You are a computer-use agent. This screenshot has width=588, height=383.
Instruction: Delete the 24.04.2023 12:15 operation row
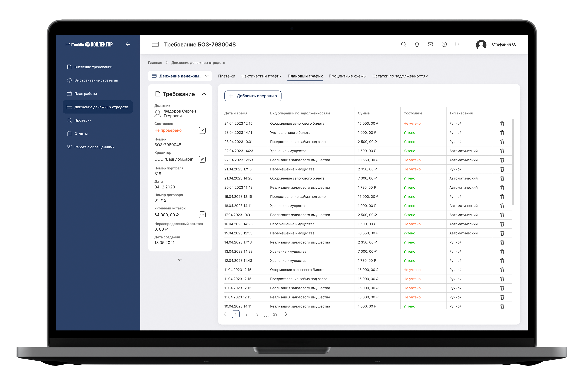pyautogui.click(x=502, y=124)
